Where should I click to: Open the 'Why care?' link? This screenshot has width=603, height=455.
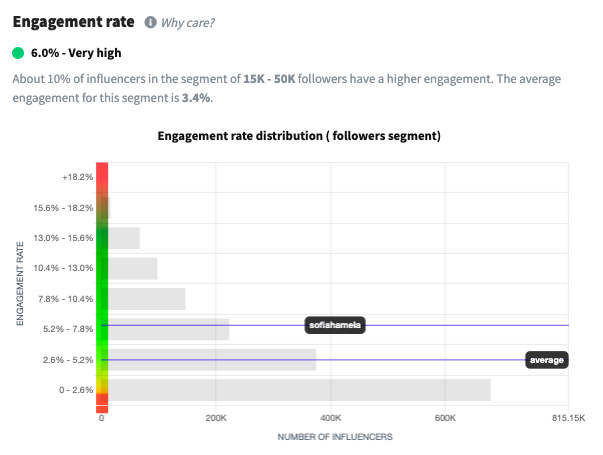187,23
